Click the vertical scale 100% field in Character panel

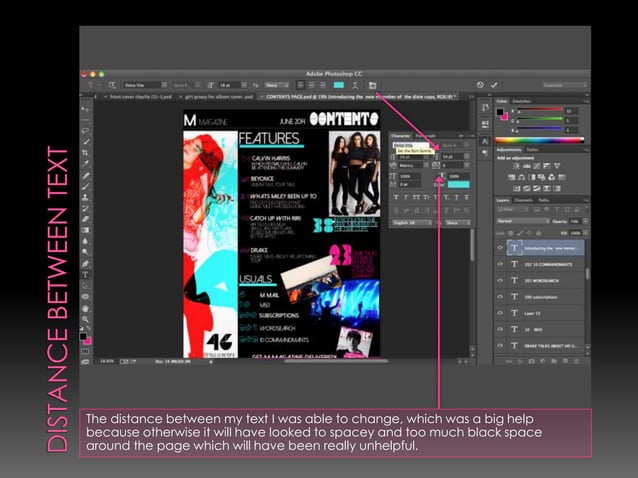(x=411, y=176)
